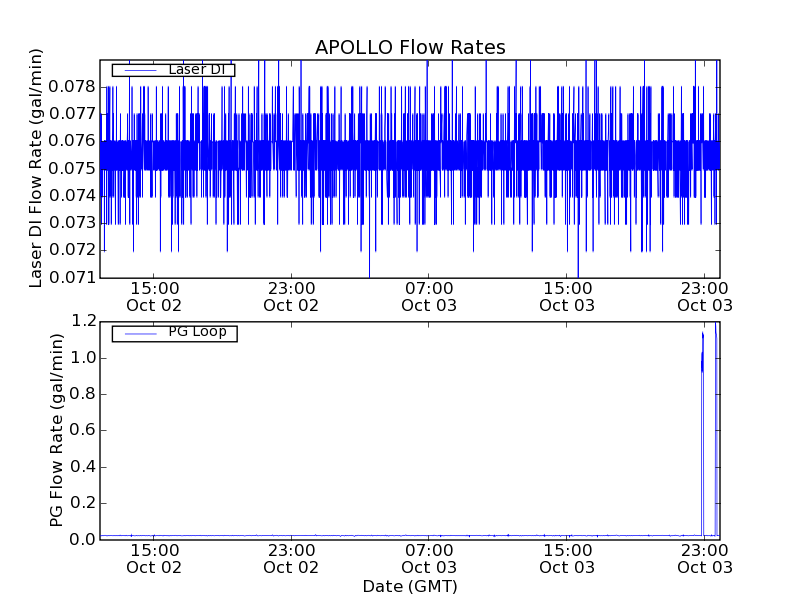Image resolution: width=800 pixels, height=600 pixels.
Task: Click 23:00 Oct 02 label under Laser DI plot
Action: point(291,295)
